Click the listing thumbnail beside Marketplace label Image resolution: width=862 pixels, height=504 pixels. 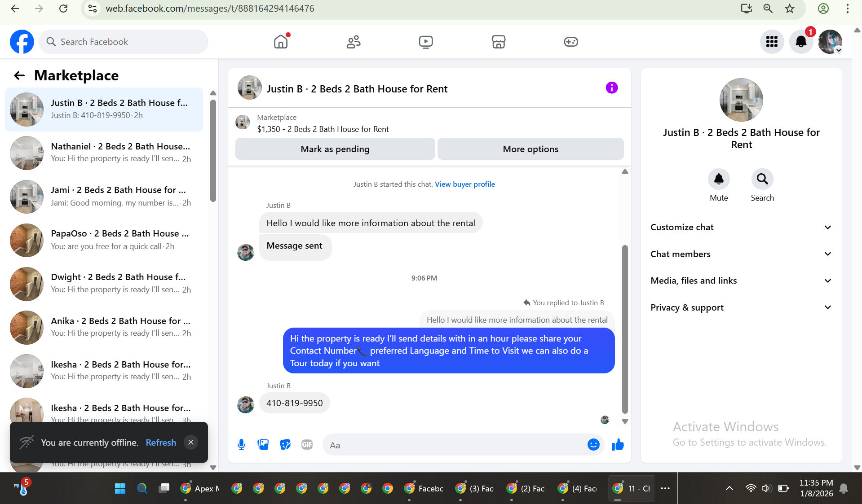point(243,122)
